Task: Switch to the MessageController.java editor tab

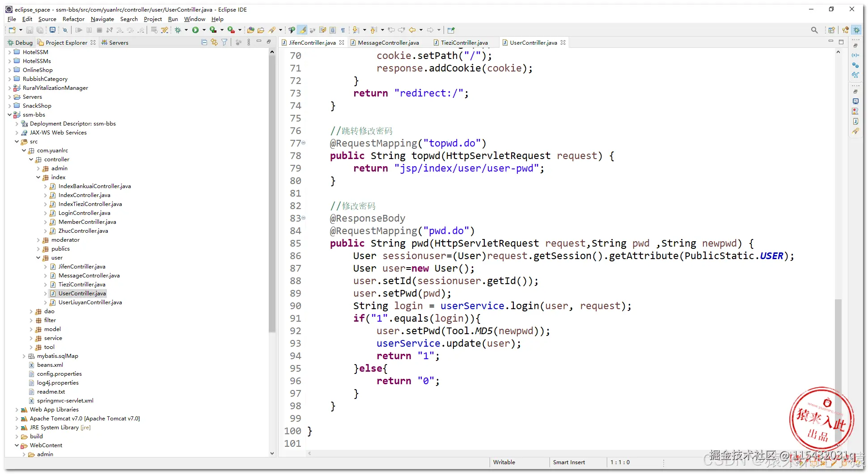Action: point(388,42)
